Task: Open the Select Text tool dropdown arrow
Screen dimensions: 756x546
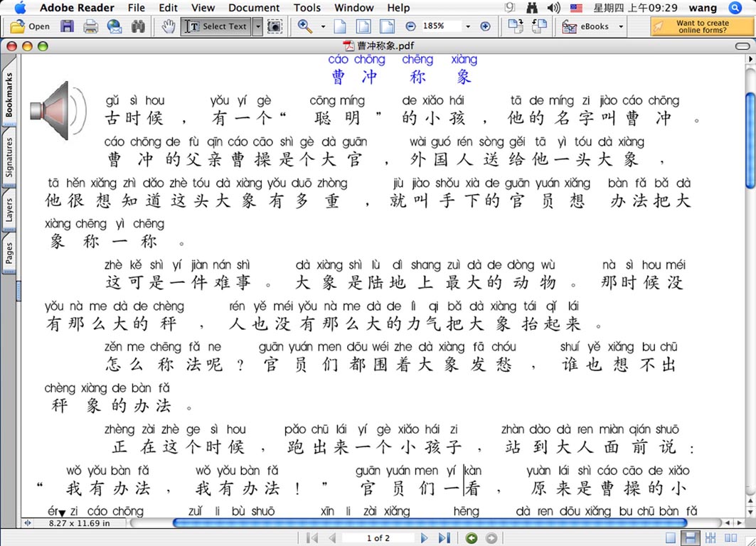Action: click(257, 26)
